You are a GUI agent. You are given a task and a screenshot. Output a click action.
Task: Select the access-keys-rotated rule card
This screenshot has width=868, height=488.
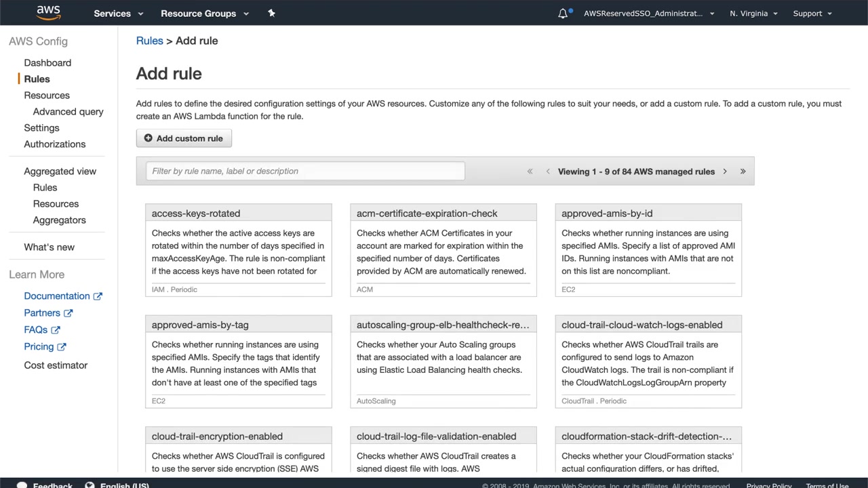[x=239, y=249]
